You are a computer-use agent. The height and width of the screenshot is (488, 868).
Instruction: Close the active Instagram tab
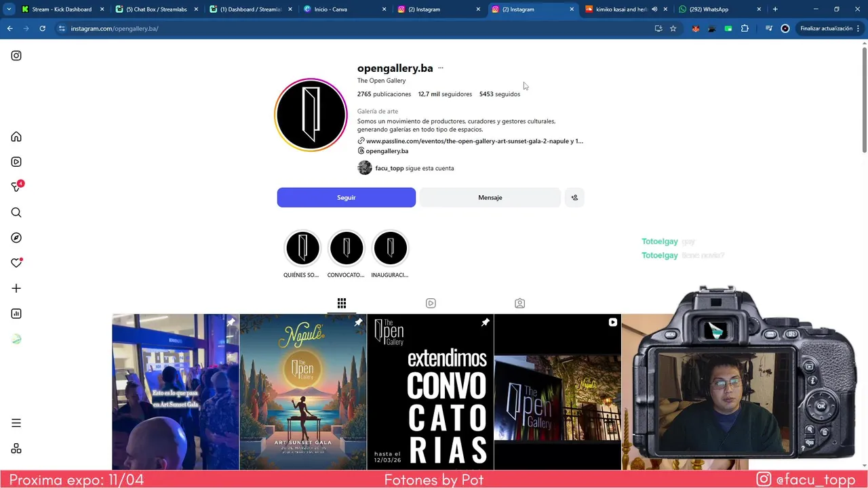point(572,9)
